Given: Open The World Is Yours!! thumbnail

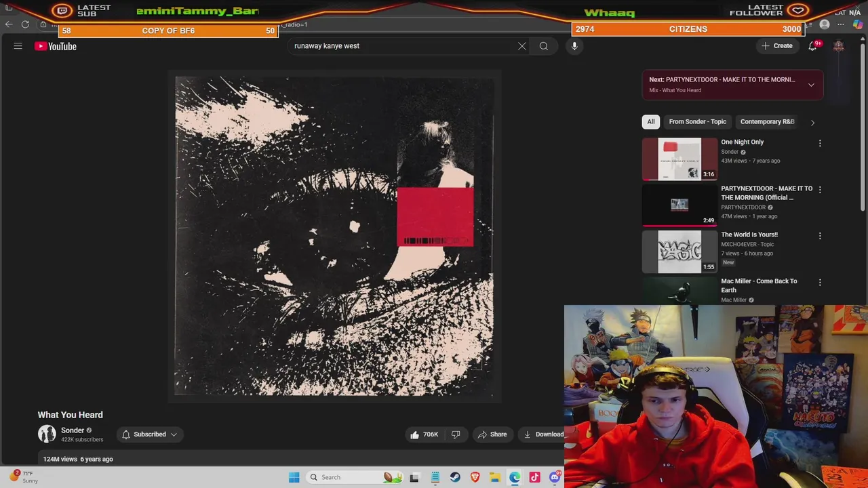Looking at the screenshot, I should [x=679, y=251].
